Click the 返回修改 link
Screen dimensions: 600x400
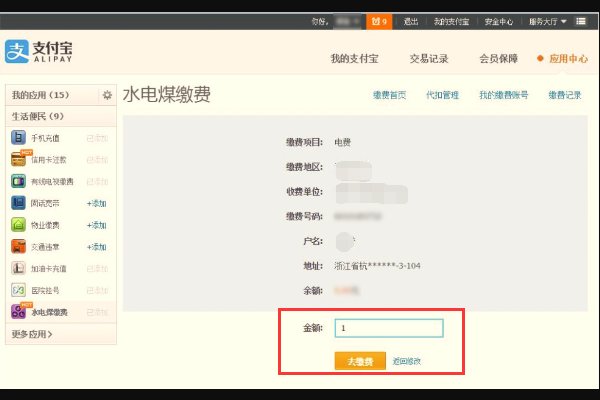[406, 361]
